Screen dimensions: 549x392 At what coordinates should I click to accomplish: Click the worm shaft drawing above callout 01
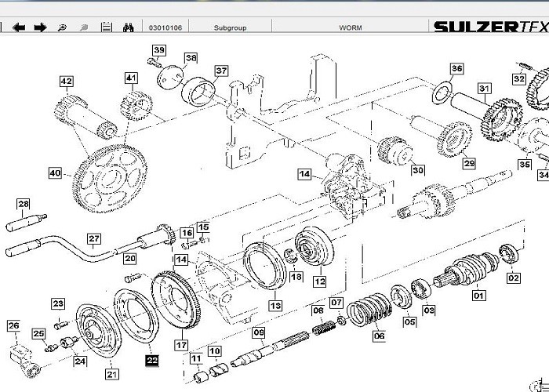coord(467,269)
